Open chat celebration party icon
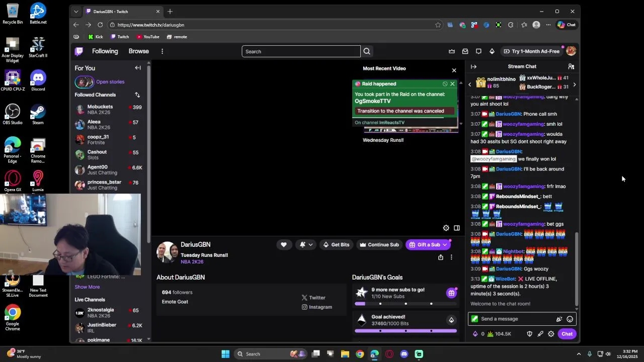Screen dimensions: 644x362 pyautogui.click(x=559, y=319)
